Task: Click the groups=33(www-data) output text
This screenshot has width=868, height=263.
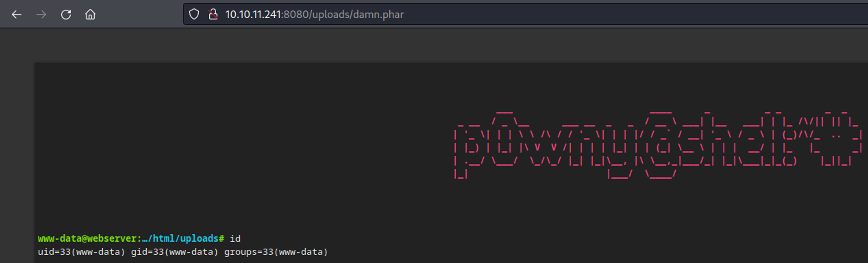Action: tap(276, 252)
